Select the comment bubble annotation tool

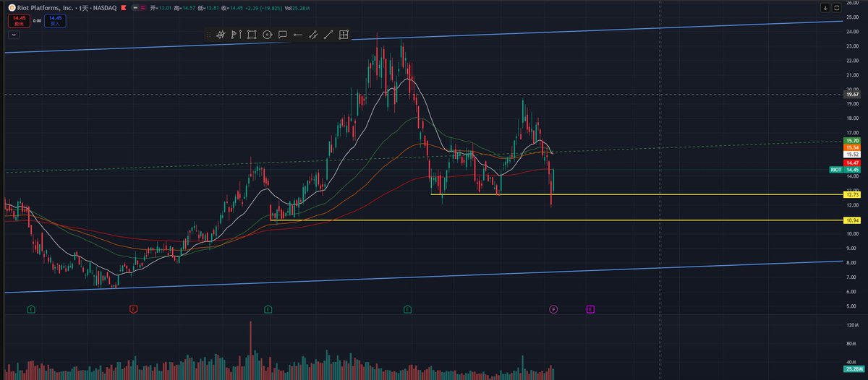point(282,34)
